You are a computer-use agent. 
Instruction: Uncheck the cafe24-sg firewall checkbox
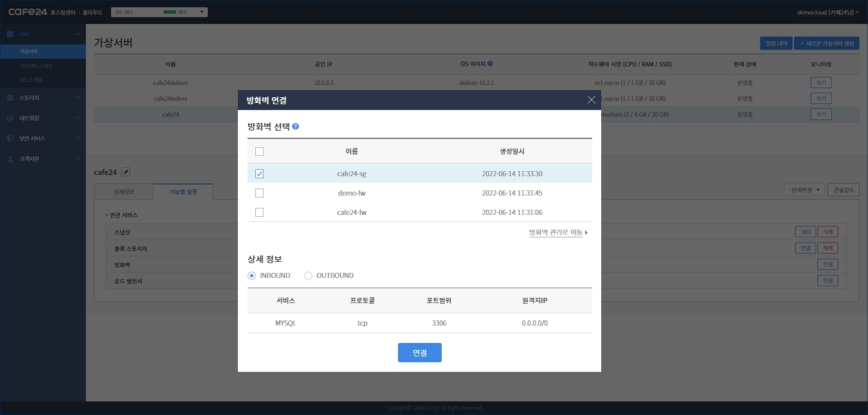tap(259, 174)
